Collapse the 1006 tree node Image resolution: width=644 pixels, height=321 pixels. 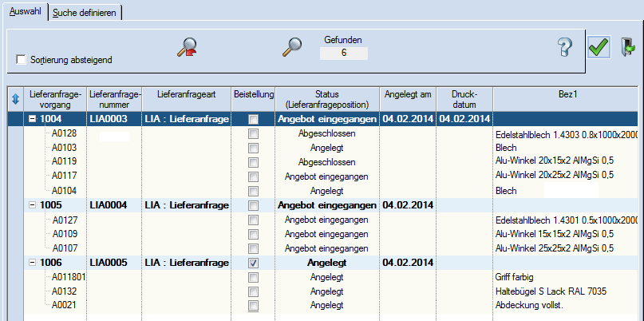coord(33,263)
